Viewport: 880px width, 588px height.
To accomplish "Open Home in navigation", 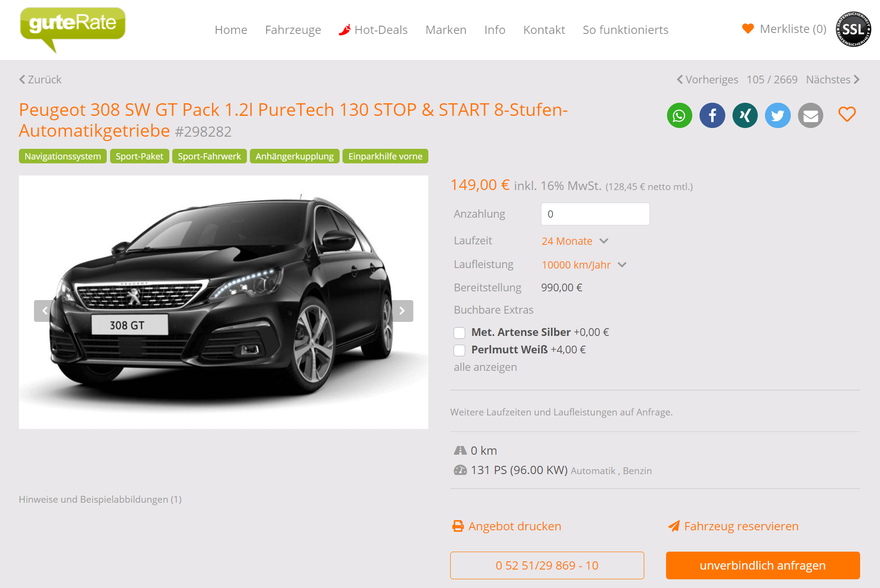I will [x=231, y=30].
